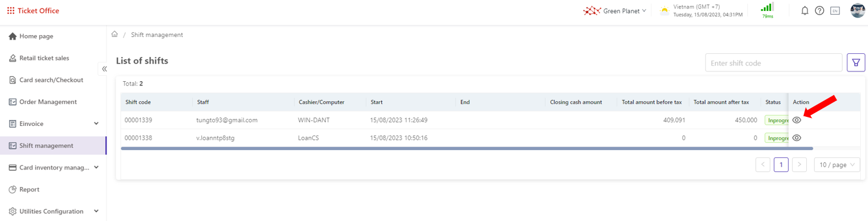
Task: Open the Green Planet site dropdown
Action: click(615, 11)
